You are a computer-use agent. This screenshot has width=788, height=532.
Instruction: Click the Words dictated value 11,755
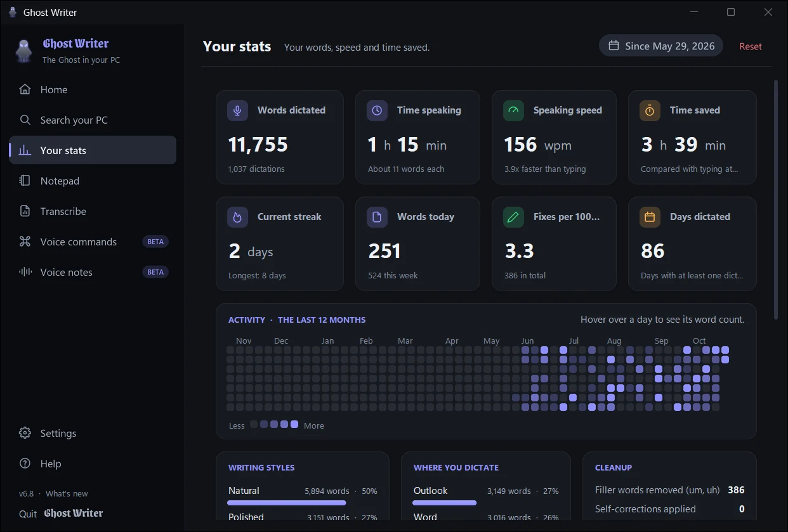point(258,145)
